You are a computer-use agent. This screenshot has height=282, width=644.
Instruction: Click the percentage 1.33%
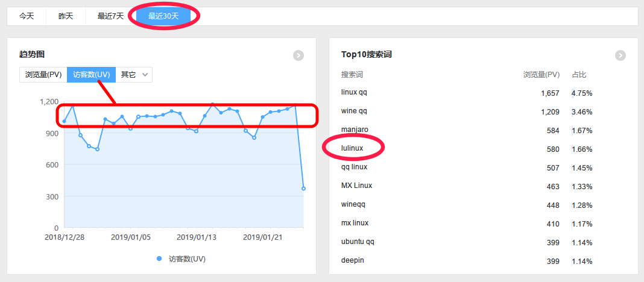coord(582,187)
